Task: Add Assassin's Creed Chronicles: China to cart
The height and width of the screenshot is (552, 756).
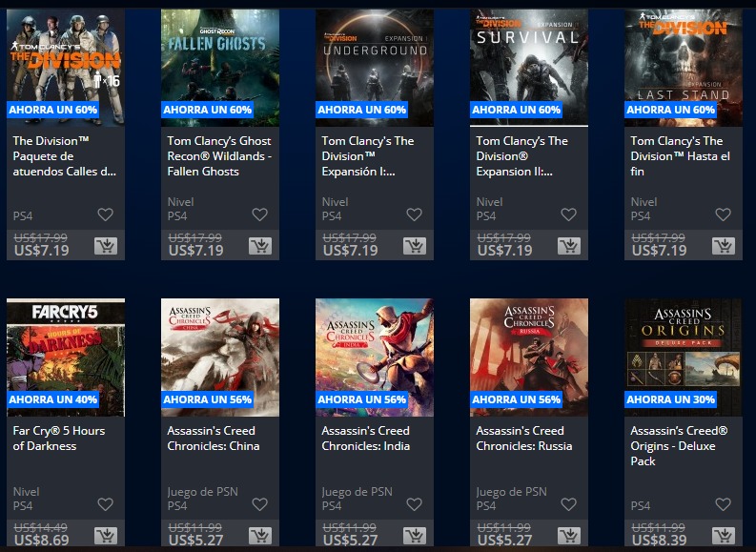Action: pos(260,536)
